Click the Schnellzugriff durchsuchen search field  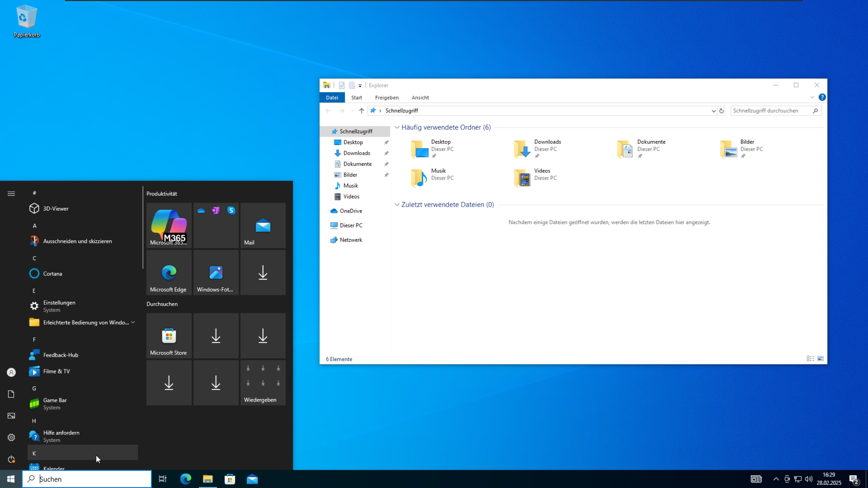770,111
